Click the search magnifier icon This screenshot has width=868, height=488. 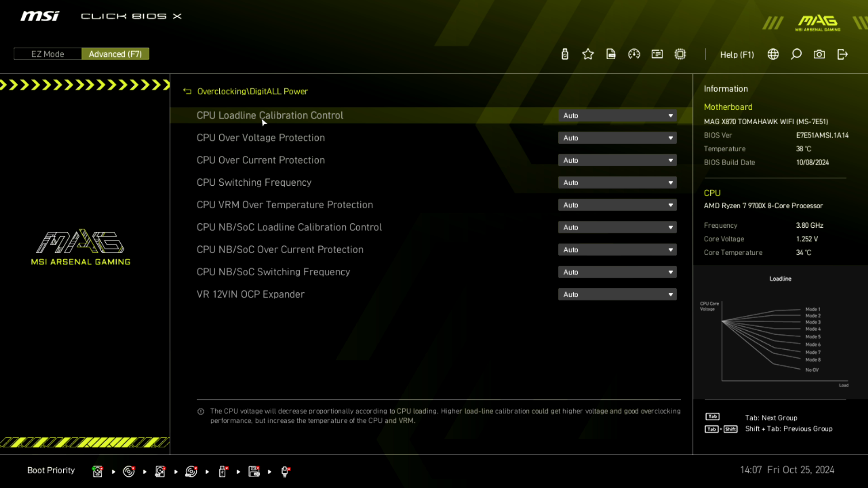(796, 54)
